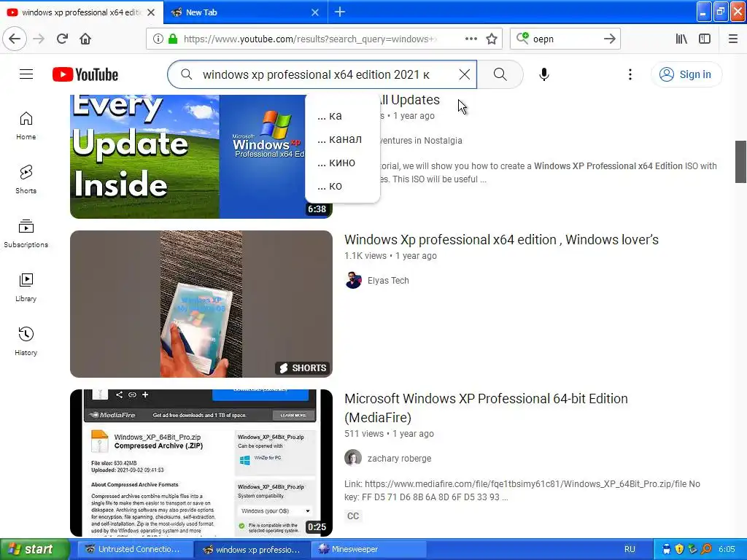Submit the browser search with the go arrow
This screenshot has width=747, height=560.
coord(609,39)
